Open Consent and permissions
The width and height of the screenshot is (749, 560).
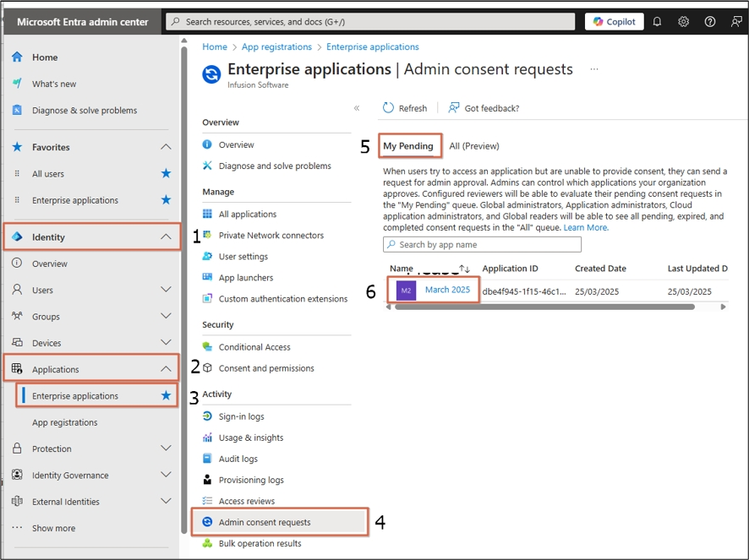click(266, 368)
